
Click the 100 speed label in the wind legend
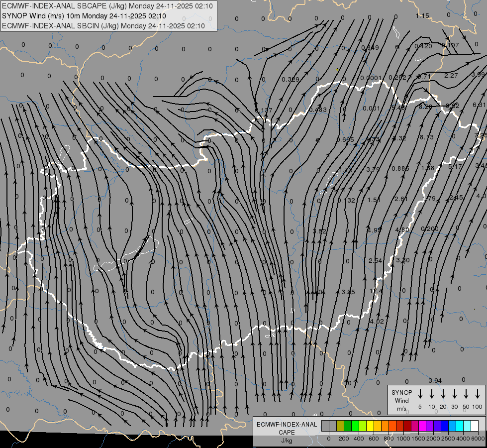[x=478, y=407]
